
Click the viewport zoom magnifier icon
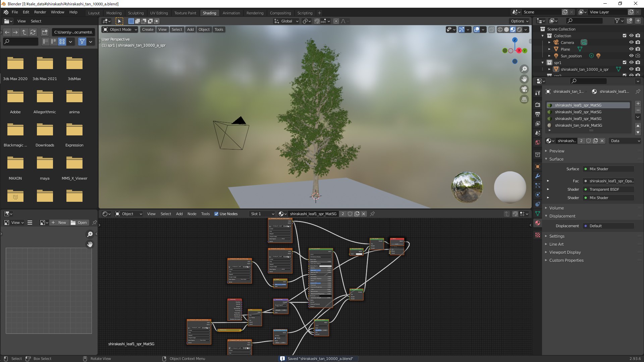click(524, 69)
